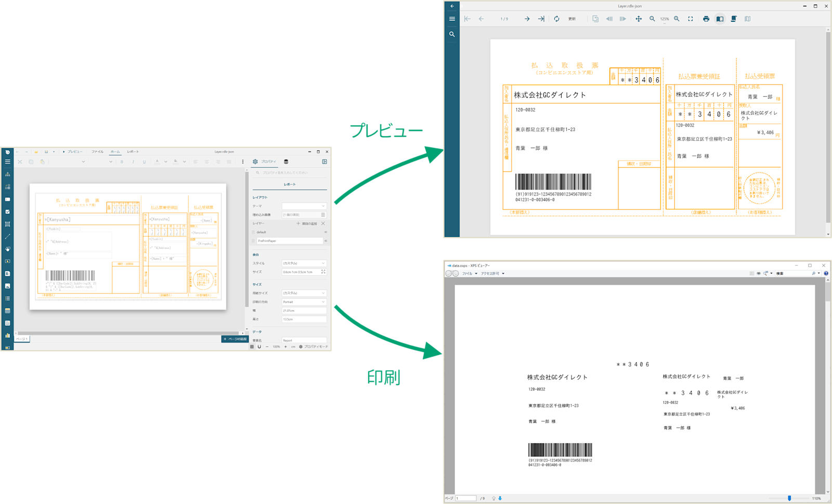Toggle visibility of the PrePrintPaper layer
The width and height of the screenshot is (832, 504).
pos(326,241)
